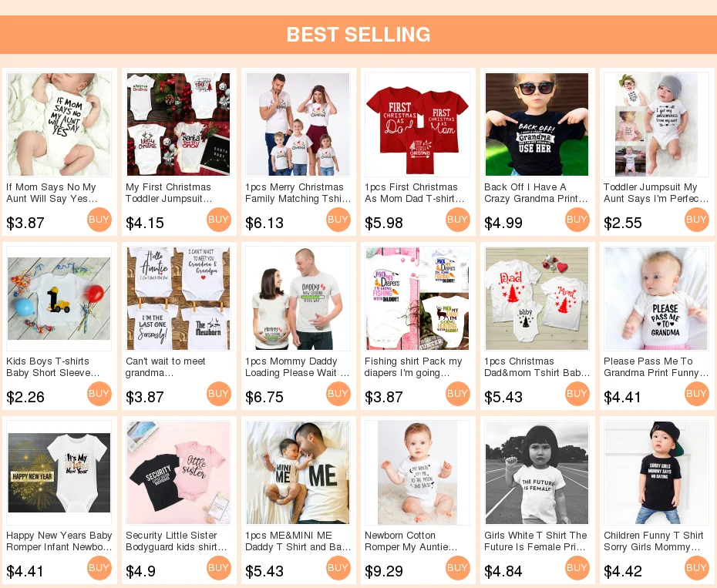The width and height of the screenshot is (717, 588).
Task: Open the Can't wait to meet grandma link
Action: [166, 367]
